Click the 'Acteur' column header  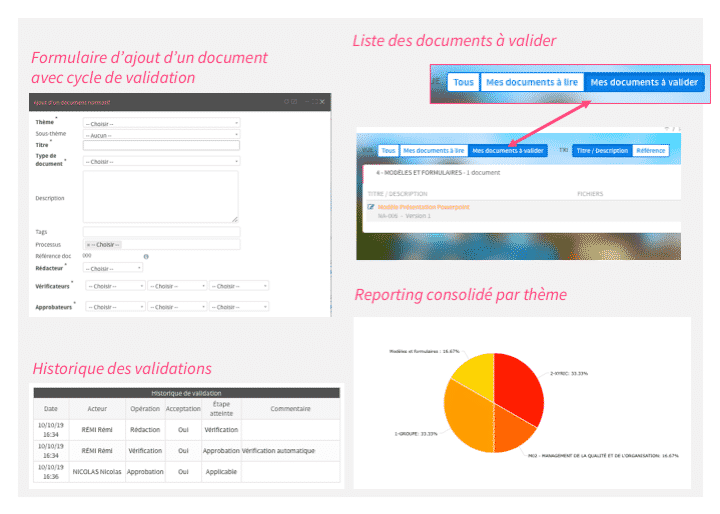pyautogui.click(x=97, y=409)
